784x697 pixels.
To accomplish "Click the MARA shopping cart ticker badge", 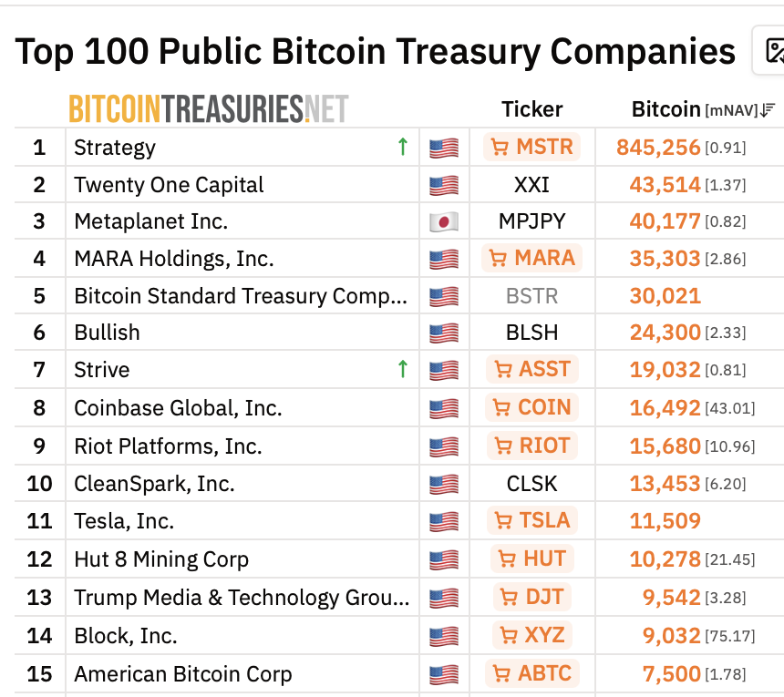I will click(x=532, y=259).
